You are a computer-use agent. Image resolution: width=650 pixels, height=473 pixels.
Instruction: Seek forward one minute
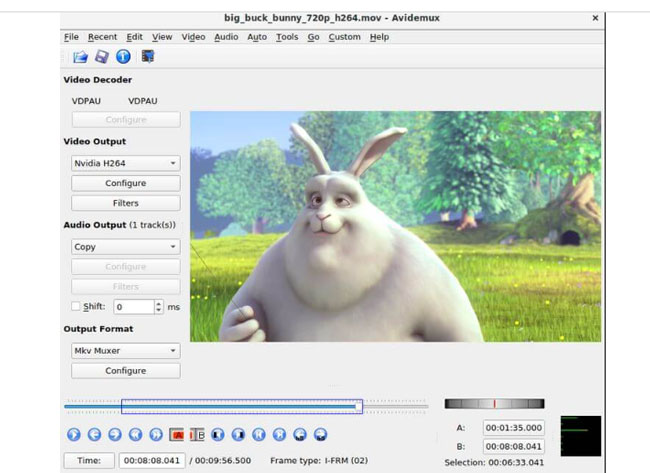(320, 434)
